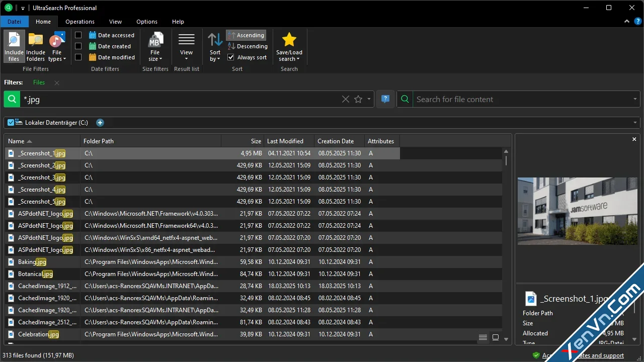Sort by the Creation Date column header
644x362 pixels.
point(340,141)
